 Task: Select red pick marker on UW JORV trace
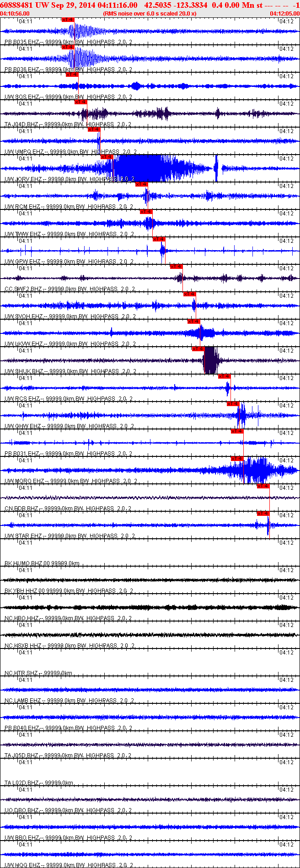[x=107, y=157]
